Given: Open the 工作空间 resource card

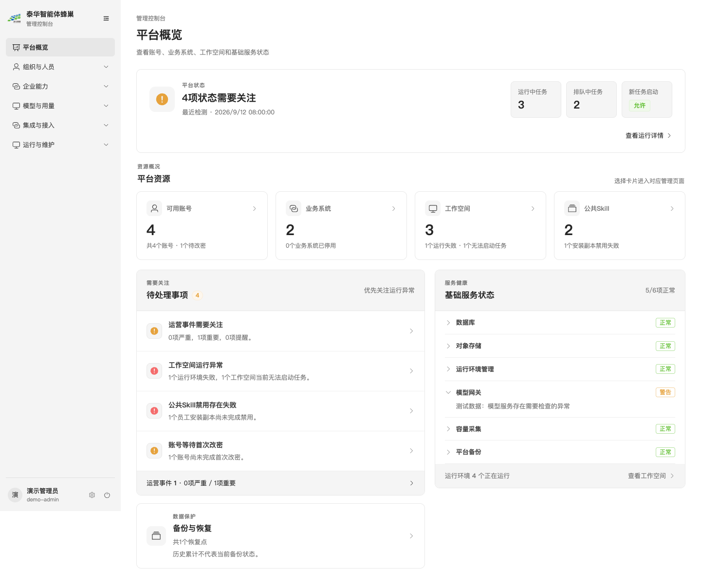Looking at the screenshot, I should tap(480, 225).
